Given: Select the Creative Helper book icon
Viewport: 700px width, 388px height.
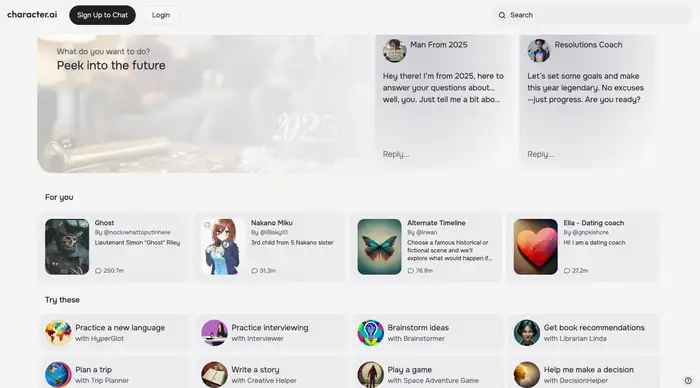Looking at the screenshot, I should click(214, 375).
